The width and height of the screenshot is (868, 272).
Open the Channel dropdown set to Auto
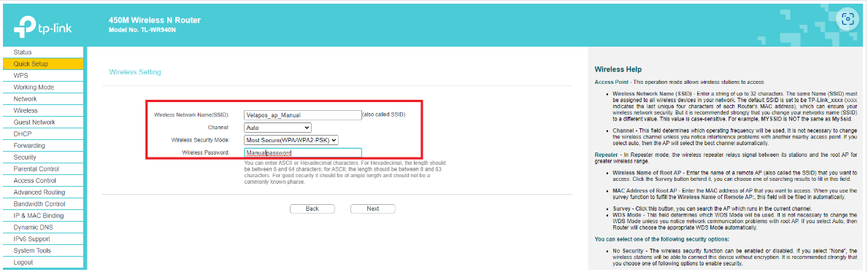277,128
